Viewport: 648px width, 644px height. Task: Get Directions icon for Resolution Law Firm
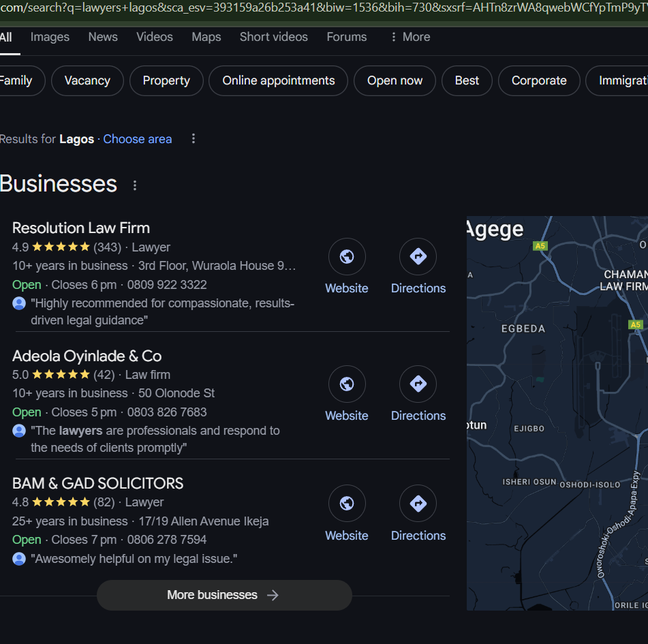point(418,256)
